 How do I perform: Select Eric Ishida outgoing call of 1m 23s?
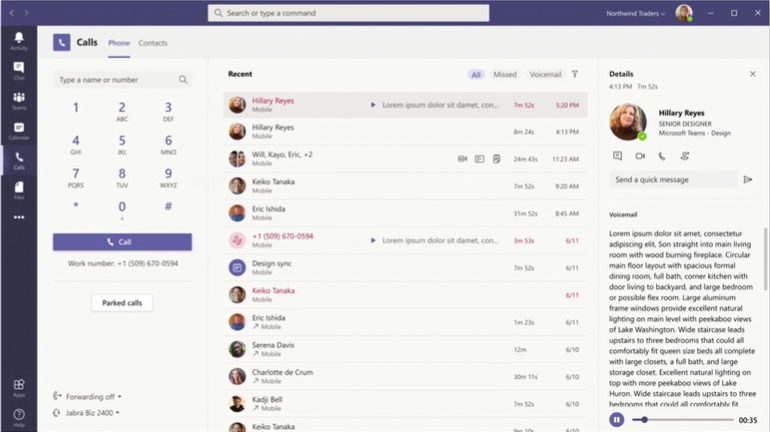click(405, 322)
